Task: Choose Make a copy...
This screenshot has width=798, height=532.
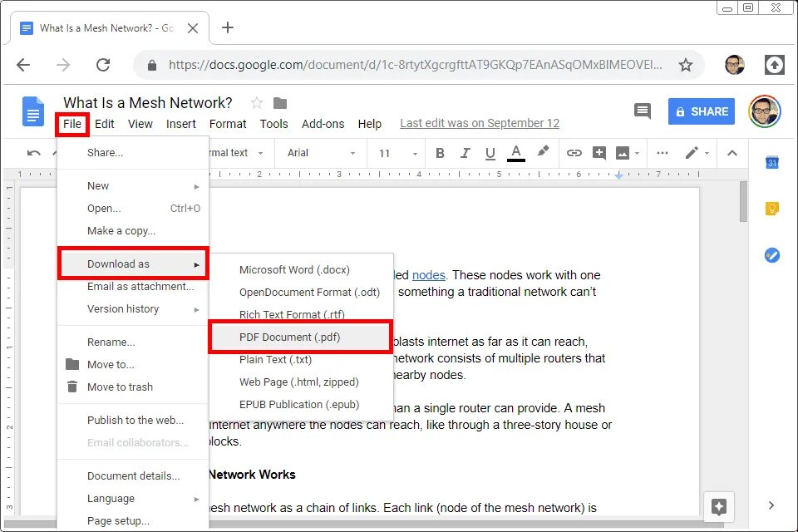Action: [x=133, y=230]
